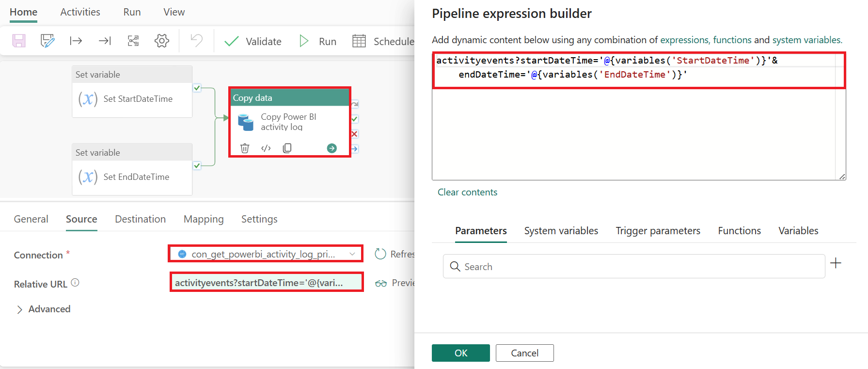Click the OK button
This screenshot has height=369, width=868.
point(461,353)
